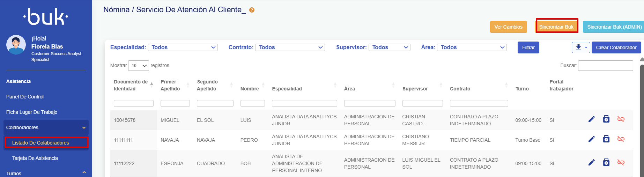
Task: Click the Buscar search field
Action: (x=605, y=66)
